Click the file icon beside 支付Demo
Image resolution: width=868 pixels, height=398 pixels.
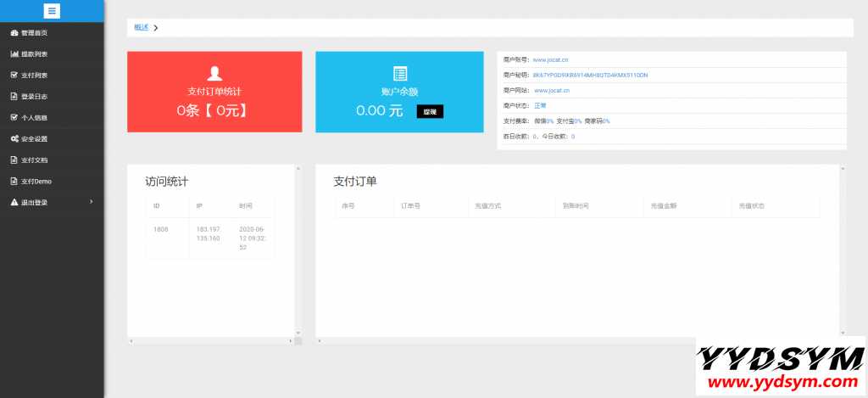point(14,181)
